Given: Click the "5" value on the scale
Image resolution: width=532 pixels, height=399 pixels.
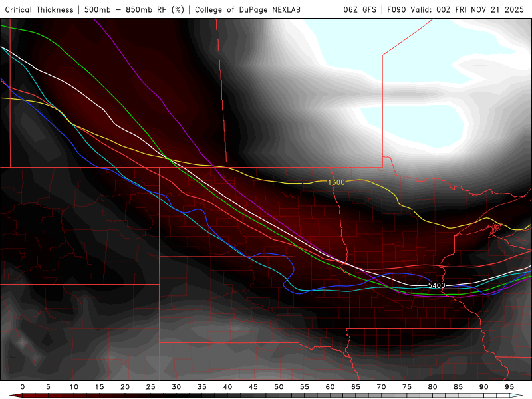Looking at the screenshot, I should tap(48, 387).
